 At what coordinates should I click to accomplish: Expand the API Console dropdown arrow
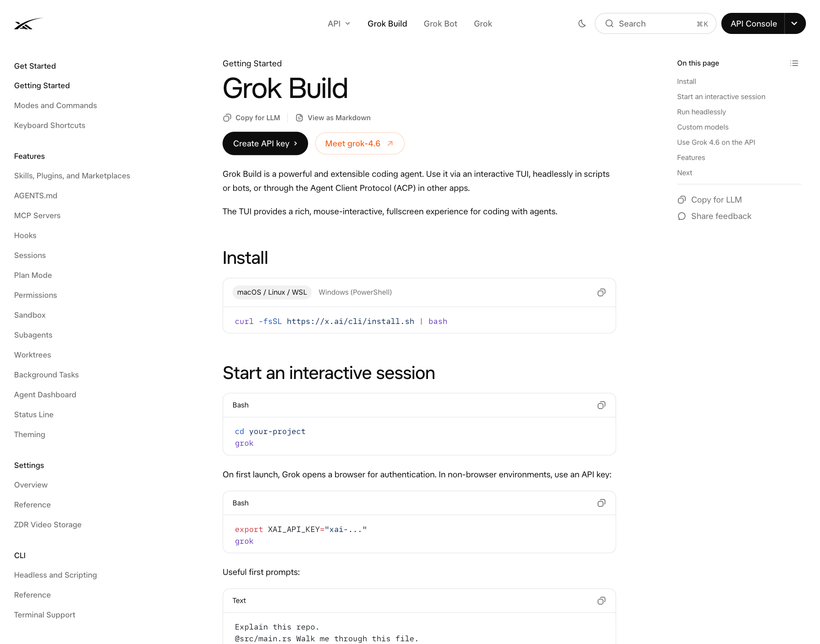794,24
